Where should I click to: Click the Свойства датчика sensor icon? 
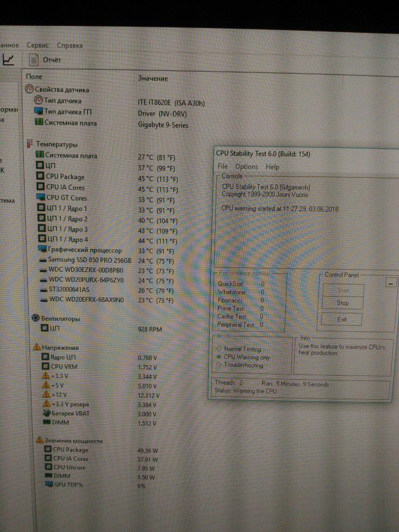coord(29,89)
